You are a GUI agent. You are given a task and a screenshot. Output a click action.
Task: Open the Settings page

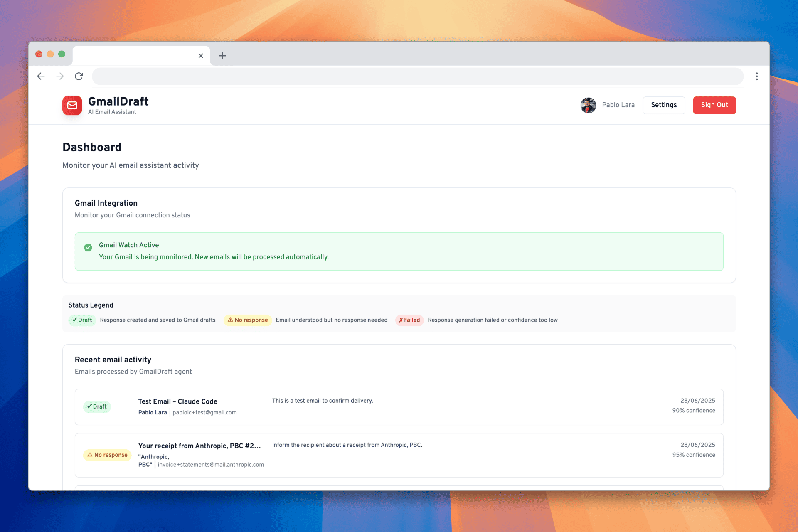pos(663,105)
